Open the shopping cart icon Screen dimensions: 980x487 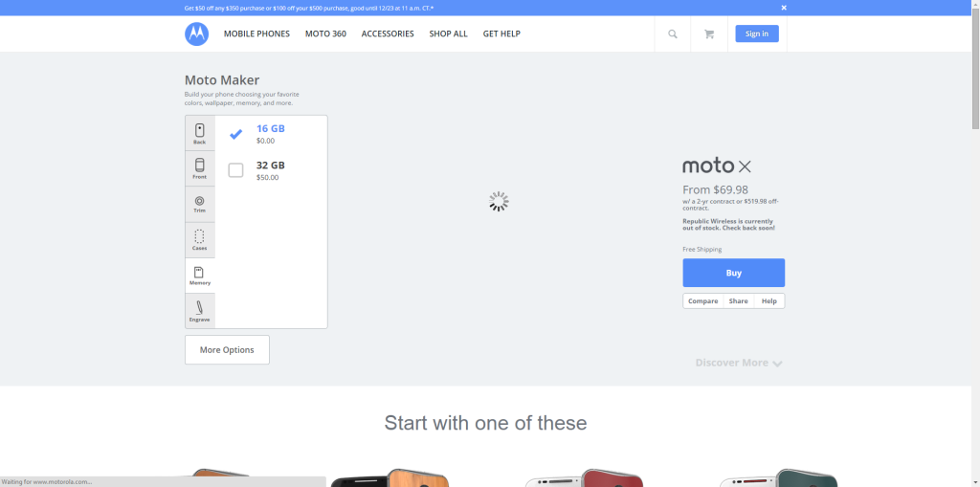[x=709, y=34]
